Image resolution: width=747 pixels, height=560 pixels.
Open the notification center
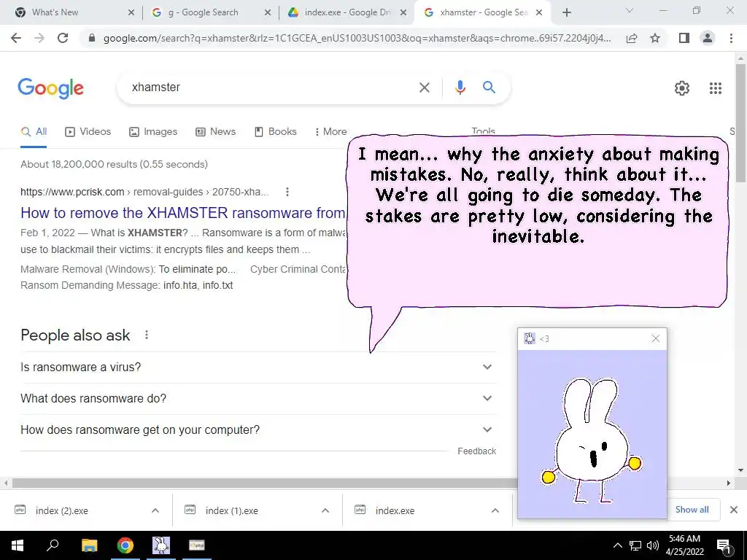tap(724, 546)
